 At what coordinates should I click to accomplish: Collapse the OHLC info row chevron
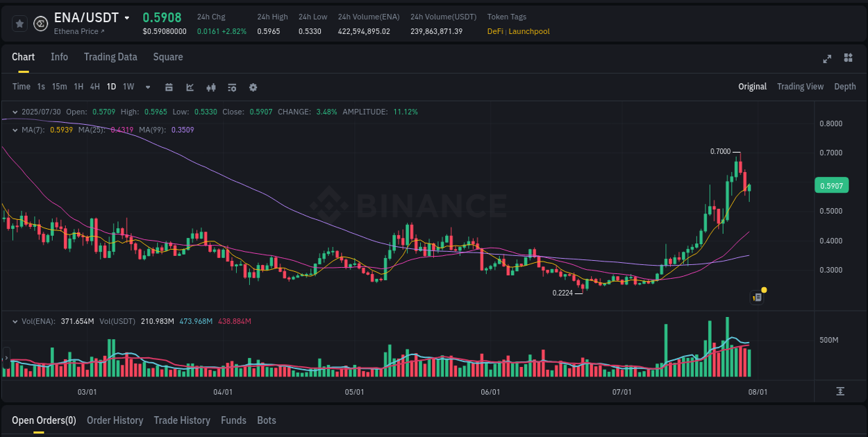(x=15, y=111)
